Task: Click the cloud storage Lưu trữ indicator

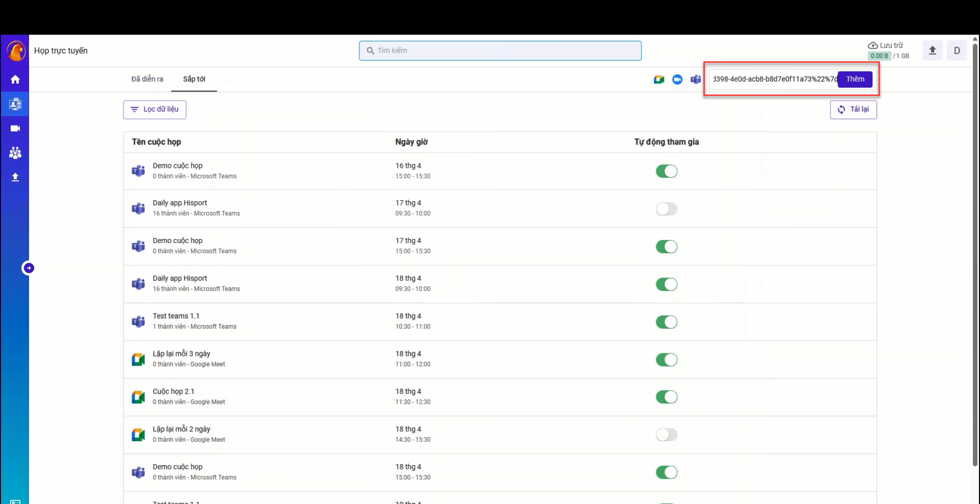Action: [x=888, y=51]
